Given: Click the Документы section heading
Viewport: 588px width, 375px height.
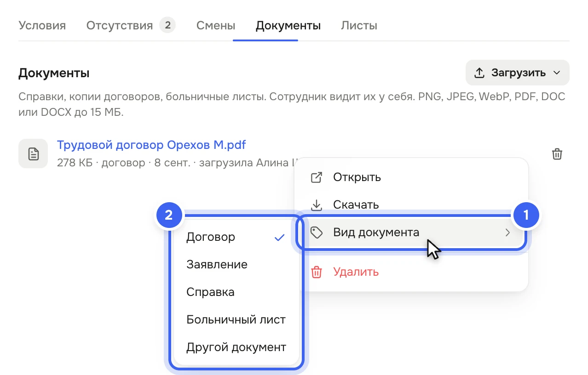Looking at the screenshot, I should (54, 73).
